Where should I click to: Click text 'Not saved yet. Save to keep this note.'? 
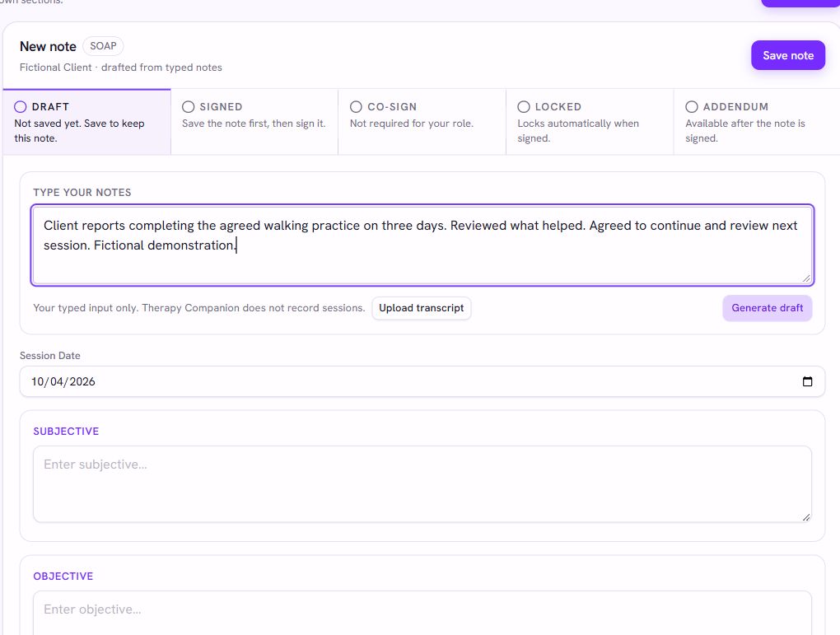[x=79, y=131]
